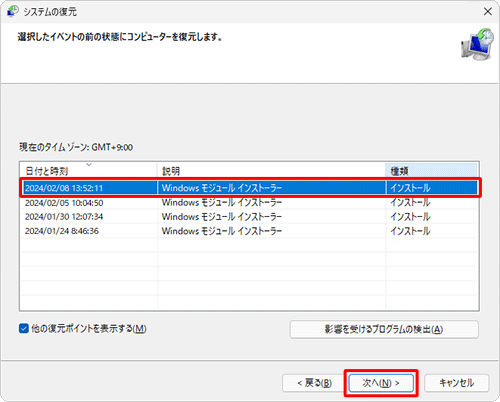Image resolution: width=500 pixels, height=402 pixels.
Task: Uncheck 他の復元ポイントを表示する checkbox
Action: [x=24, y=329]
